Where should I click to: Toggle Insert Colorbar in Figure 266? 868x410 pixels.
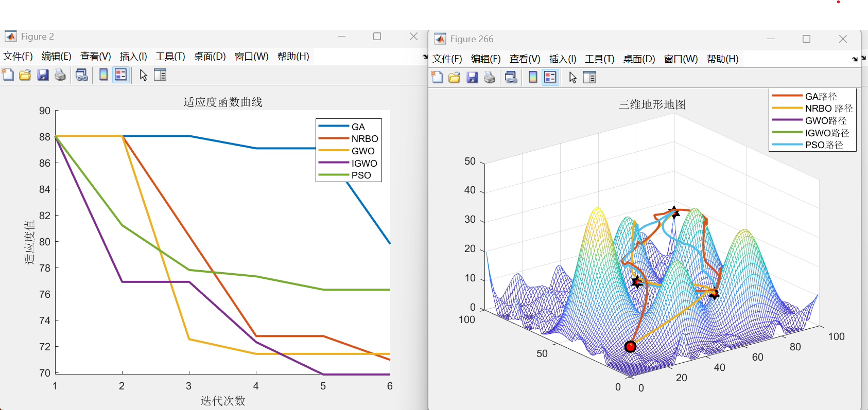click(533, 78)
